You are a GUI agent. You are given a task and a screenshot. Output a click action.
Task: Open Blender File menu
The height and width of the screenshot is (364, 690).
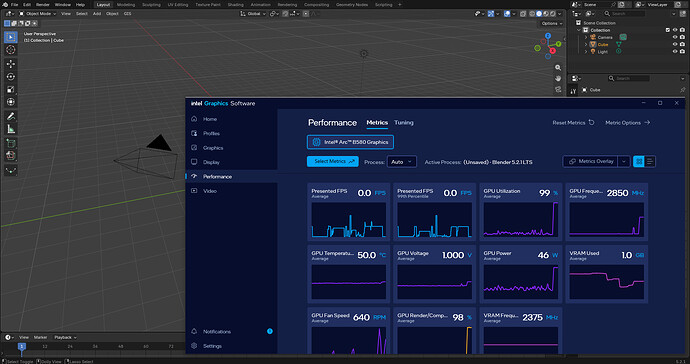coord(15,4)
